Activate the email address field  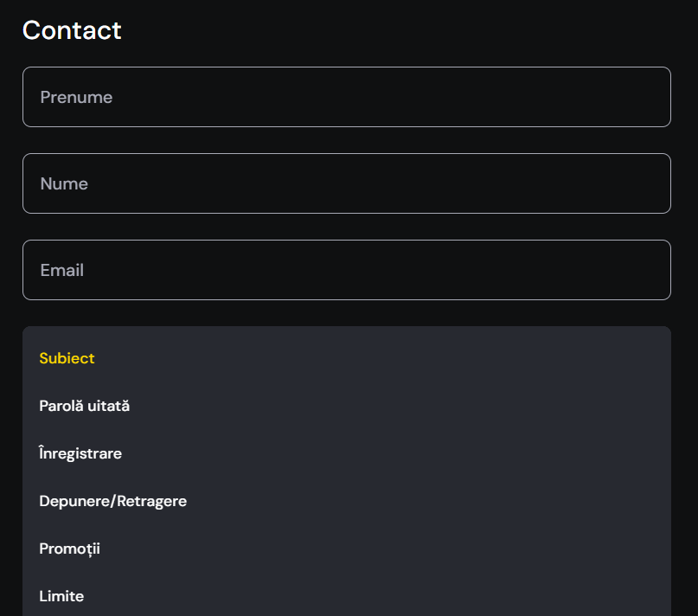point(346,270)
